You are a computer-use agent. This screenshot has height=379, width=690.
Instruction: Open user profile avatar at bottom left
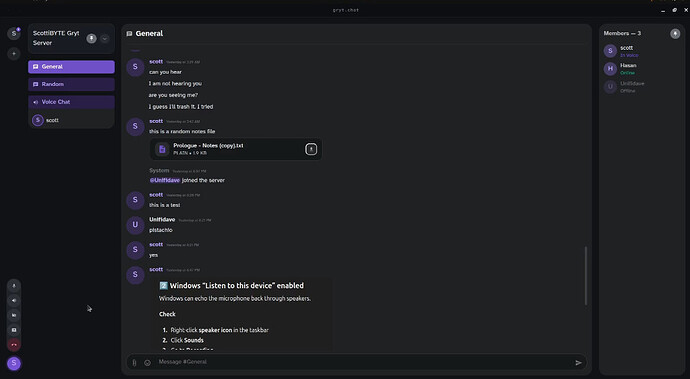pos(14,363)
